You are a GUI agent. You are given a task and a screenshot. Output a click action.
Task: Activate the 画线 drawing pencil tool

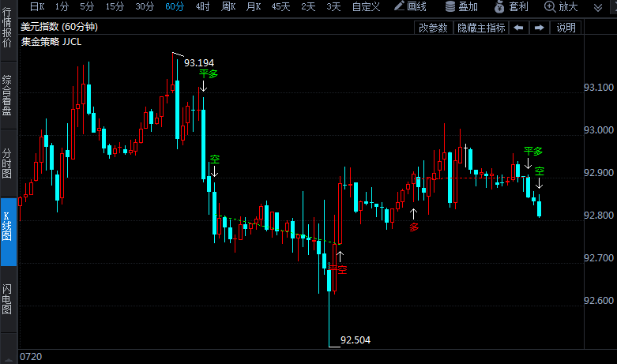pyautogui.click(x=410, y=6)
